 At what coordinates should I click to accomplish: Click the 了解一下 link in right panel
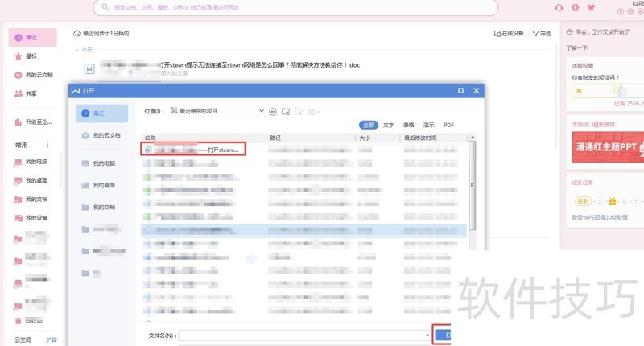tap(576, 48)
